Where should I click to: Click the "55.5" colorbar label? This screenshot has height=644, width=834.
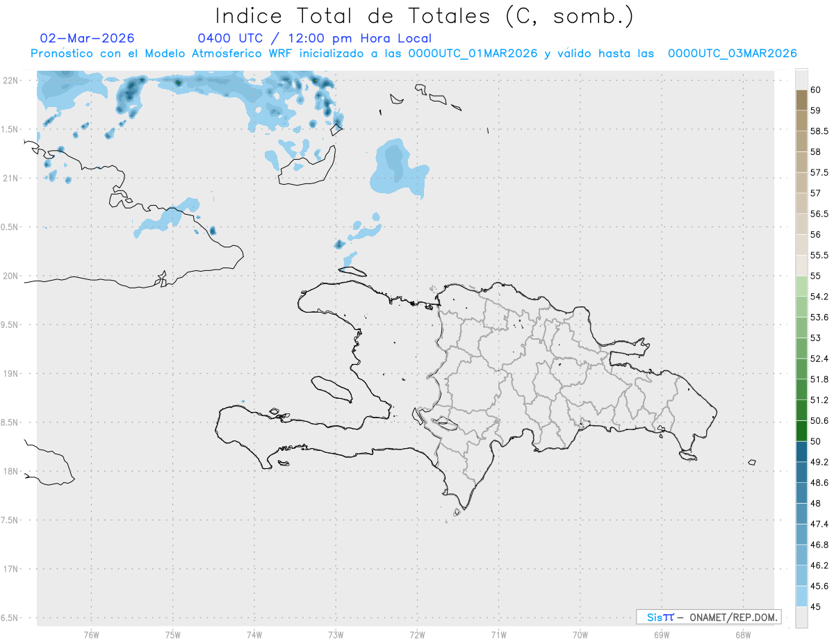click(819, 255)
